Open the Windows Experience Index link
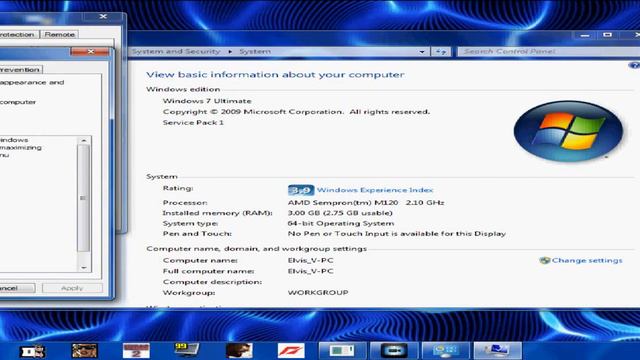Viewport: 640px width, 360px height. [375, 190]
